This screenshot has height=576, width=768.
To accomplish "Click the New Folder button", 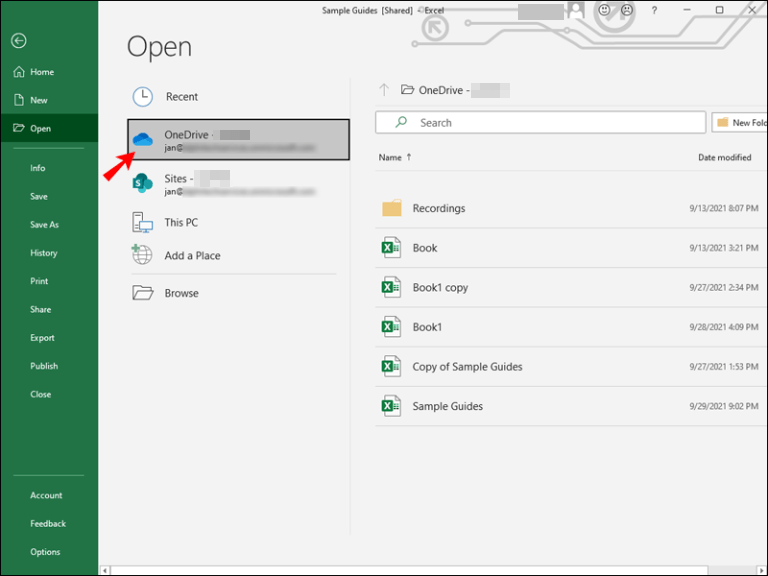I will point(740,123).
